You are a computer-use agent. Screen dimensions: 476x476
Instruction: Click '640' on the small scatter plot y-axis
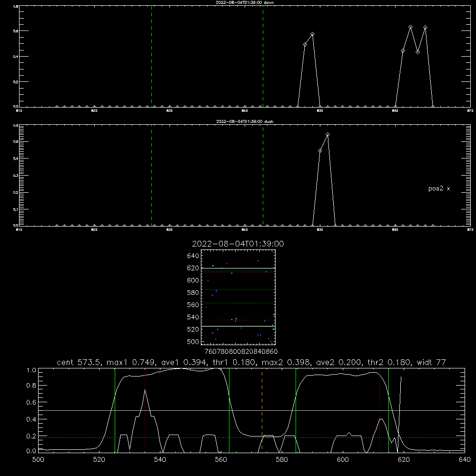pos(193,256)
